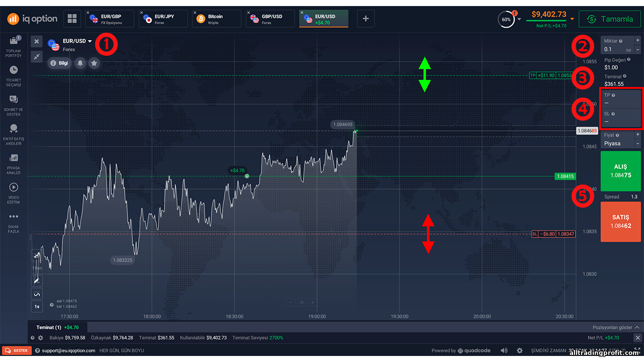Toggle sound with speaker icon
This screenshot has height=362, width=644.
[504, 350]
